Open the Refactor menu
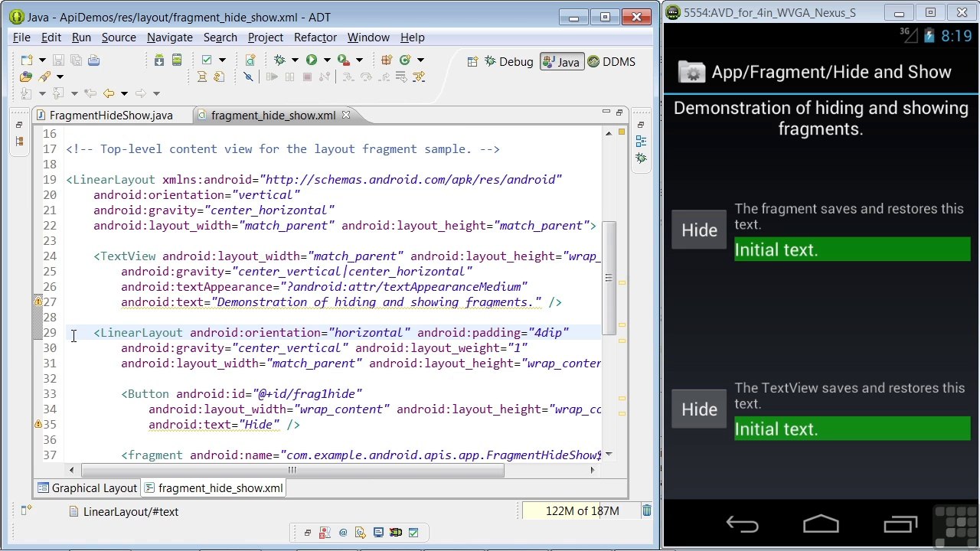Image resolution: width=980 pixels, height=551 pixels. point(315,37)
